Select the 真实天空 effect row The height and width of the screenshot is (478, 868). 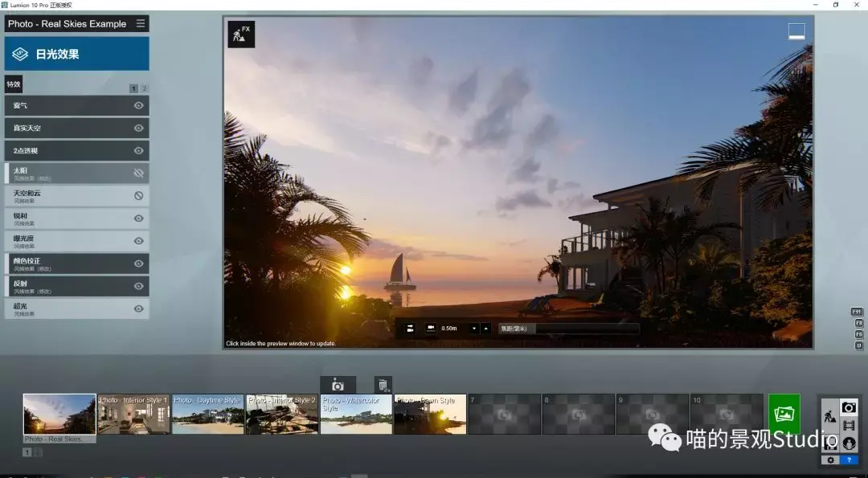click(x=77, y=128)
